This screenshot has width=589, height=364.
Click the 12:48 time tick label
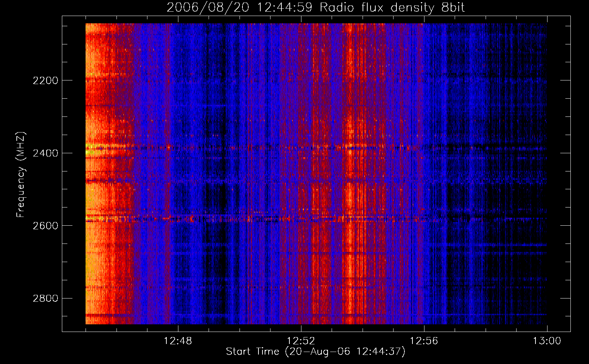(178, 341)
